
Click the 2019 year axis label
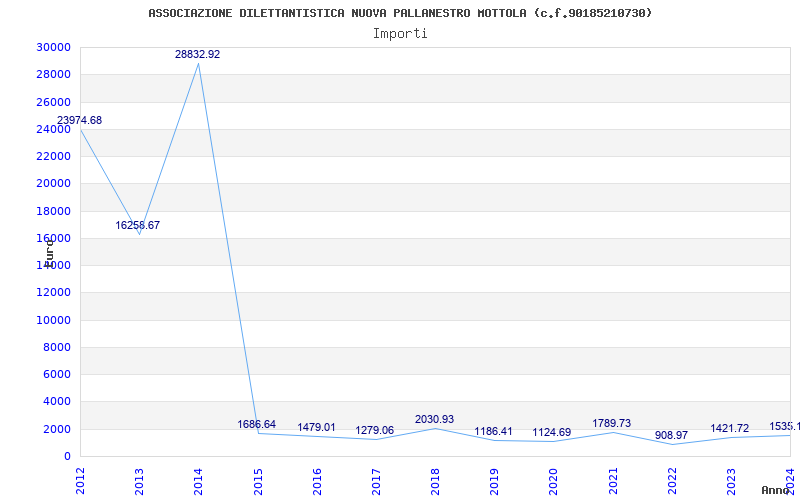coord(494,481)
